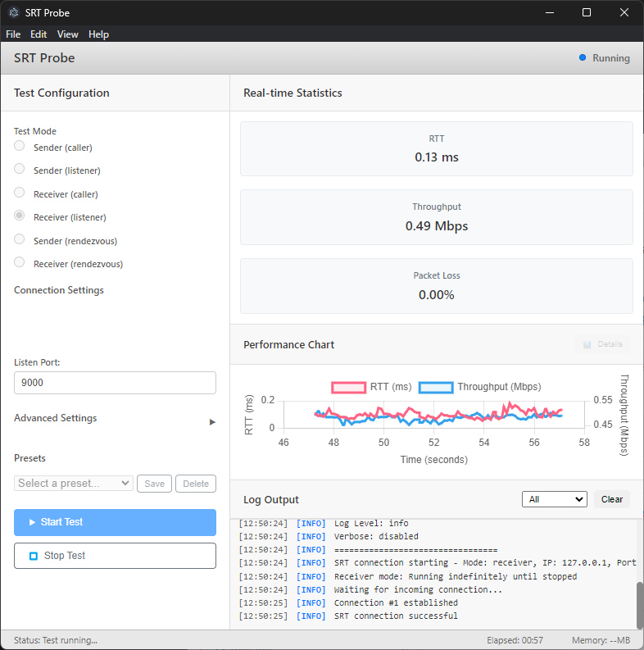Open the Edit menu

39,34
